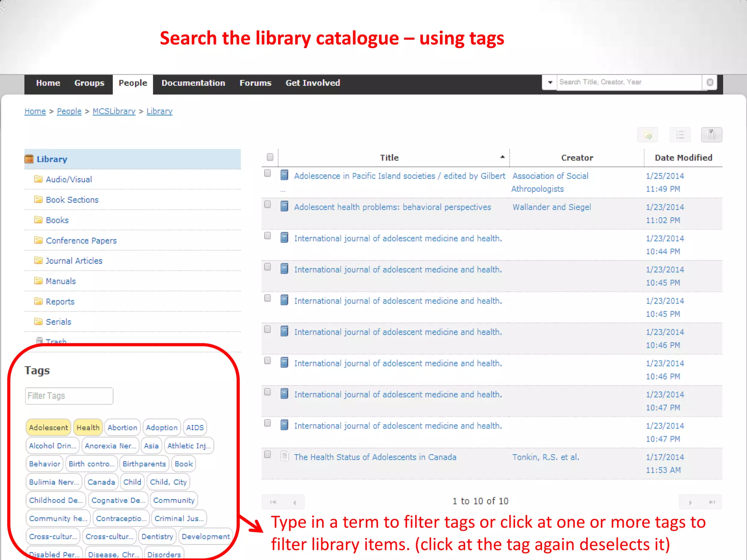Screen dimensions: 747x560
Task: Open the Documentation tab
Action: [193, 83]
